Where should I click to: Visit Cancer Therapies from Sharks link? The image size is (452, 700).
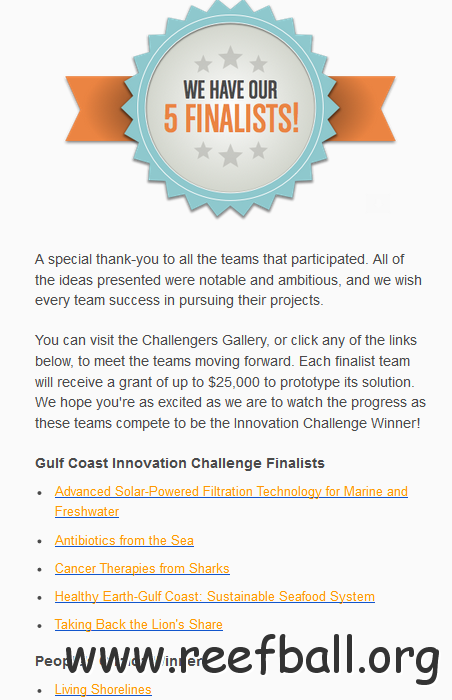coord(142,568)
